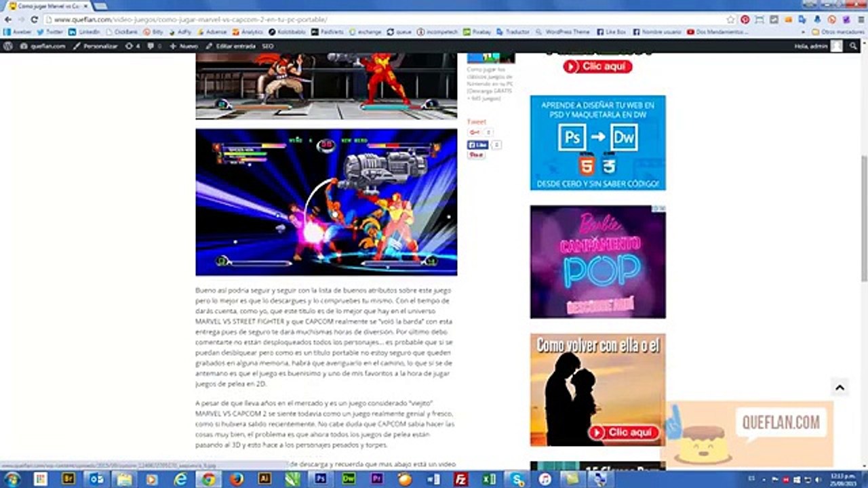The height and width of the screenshot is (488, 868).
Task: Click Editar entrada in admin bar
Action: pos(231,46)
